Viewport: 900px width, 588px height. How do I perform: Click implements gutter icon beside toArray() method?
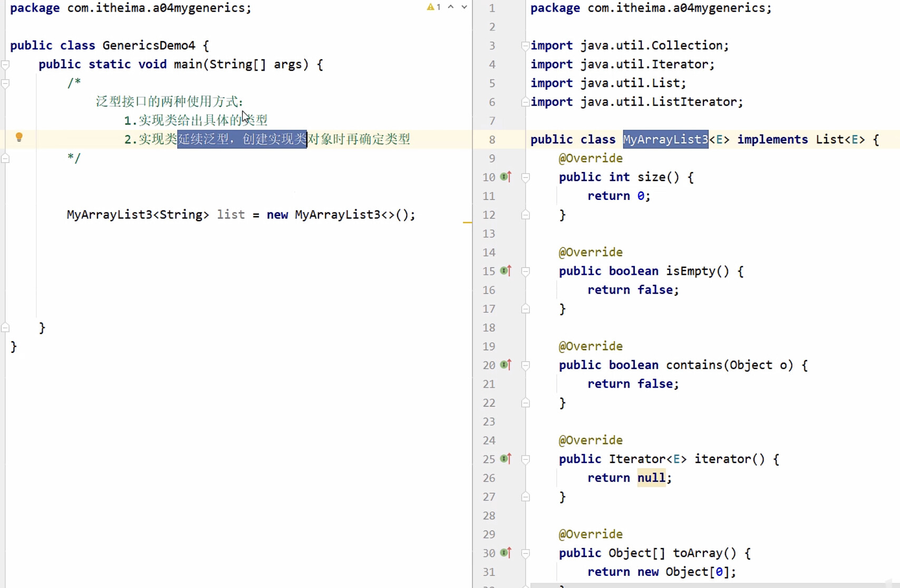(506, 553)
